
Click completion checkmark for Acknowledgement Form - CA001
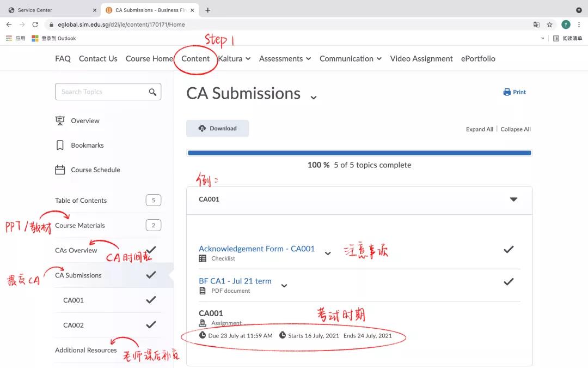coord(509,250)
